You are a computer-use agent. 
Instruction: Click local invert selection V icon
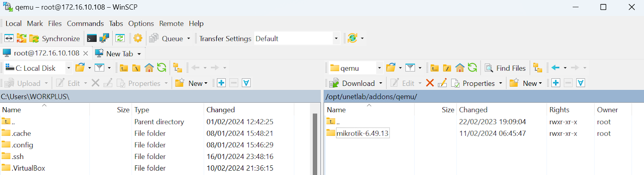(x=246, y=83)
